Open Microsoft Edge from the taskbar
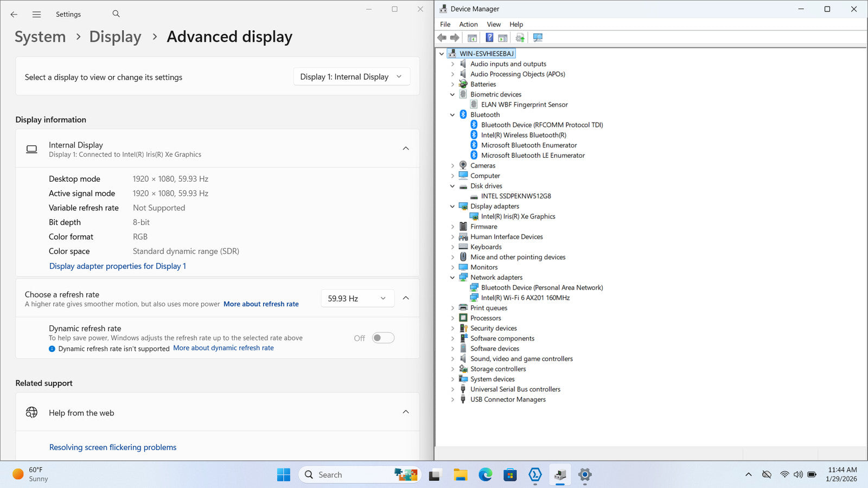 tap(485, 475)
